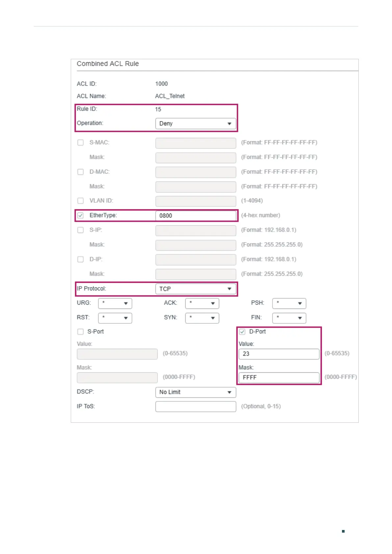Tick the S-Port checkbox
The width and height of the screenshot is (392, 554).
click(80, 332)
